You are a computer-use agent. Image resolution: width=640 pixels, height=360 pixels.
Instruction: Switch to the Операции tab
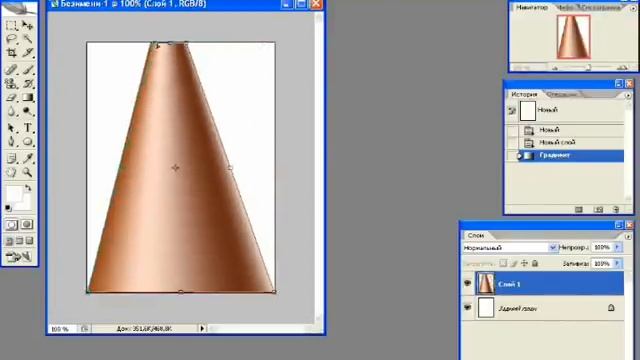[x=562, y=95]
